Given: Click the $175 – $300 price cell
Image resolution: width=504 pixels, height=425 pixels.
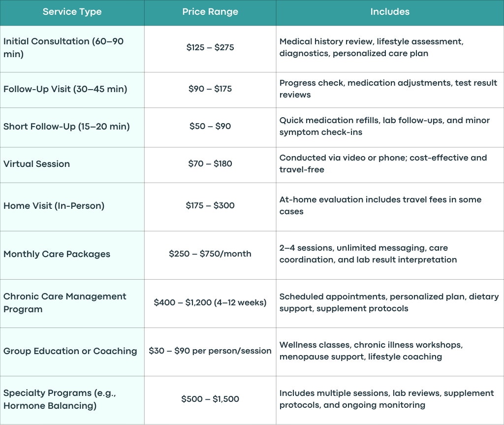Looking at the screenshot, I should tap(210, 207).
